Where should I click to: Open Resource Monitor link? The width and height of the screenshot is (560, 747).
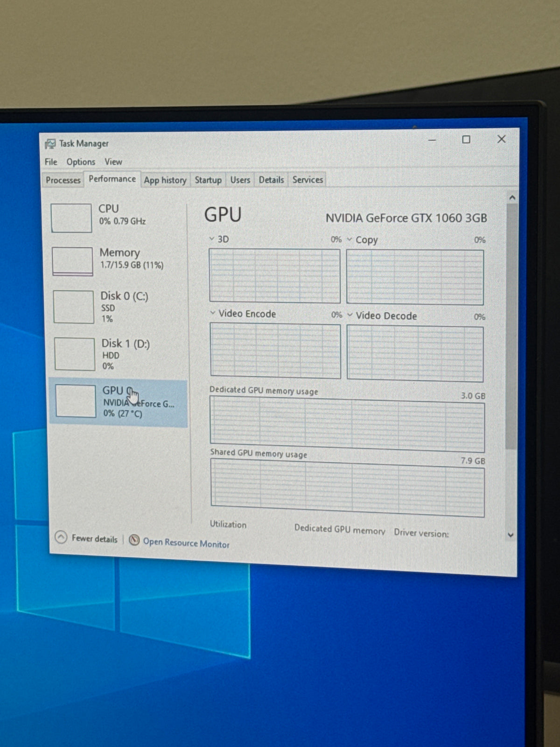186,543
